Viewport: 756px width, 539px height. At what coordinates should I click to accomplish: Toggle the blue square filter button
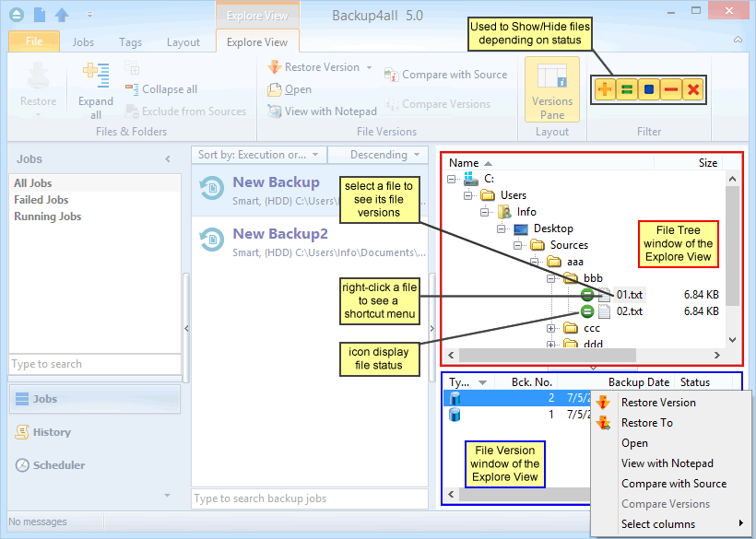pos(649,89)
